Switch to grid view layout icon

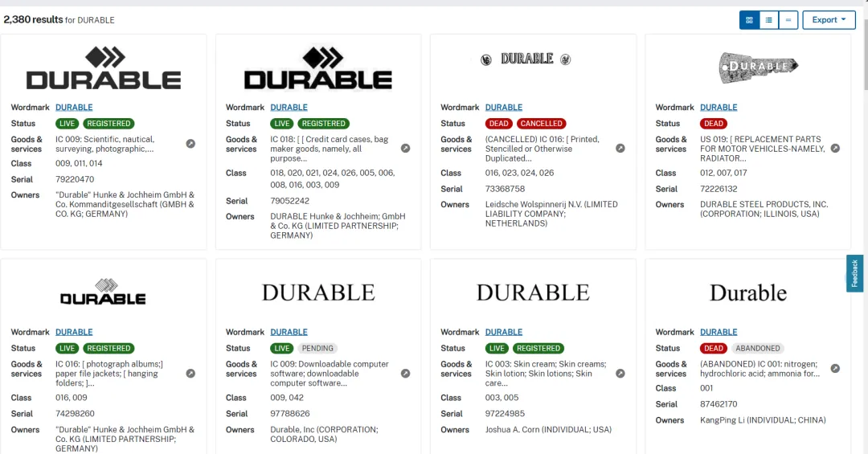(x=749, y=20)
